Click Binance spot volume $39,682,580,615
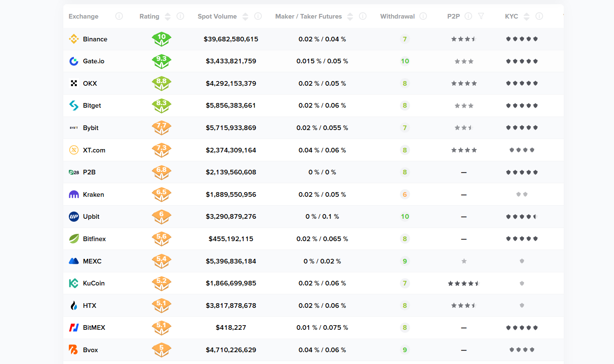This screenshot has width=614, height=364. [231, 39]
